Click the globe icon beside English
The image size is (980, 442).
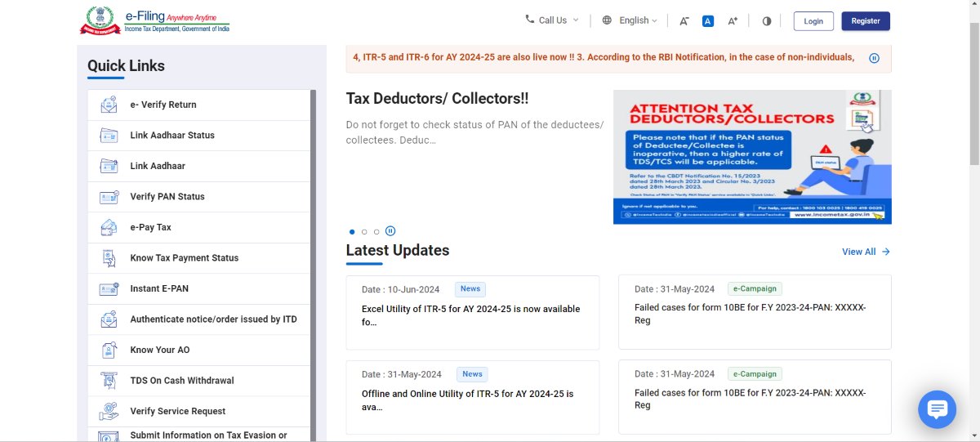607,20
